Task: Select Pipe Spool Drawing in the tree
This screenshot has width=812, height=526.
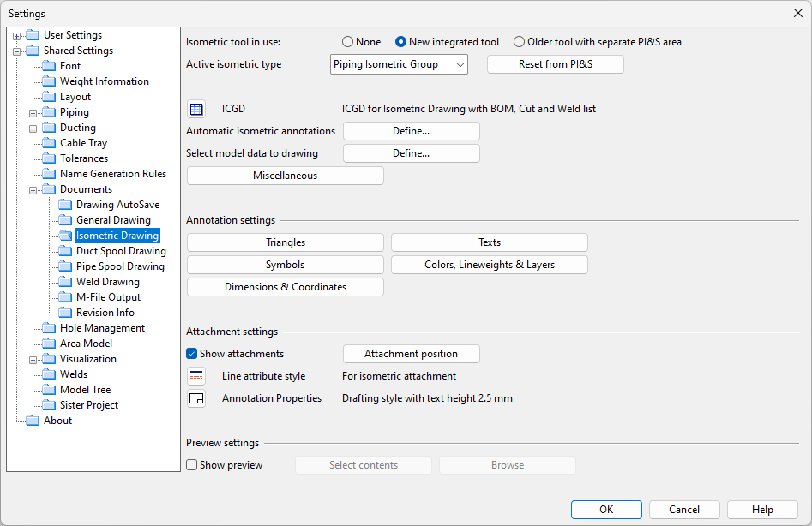Action: [x=120, y=266]
